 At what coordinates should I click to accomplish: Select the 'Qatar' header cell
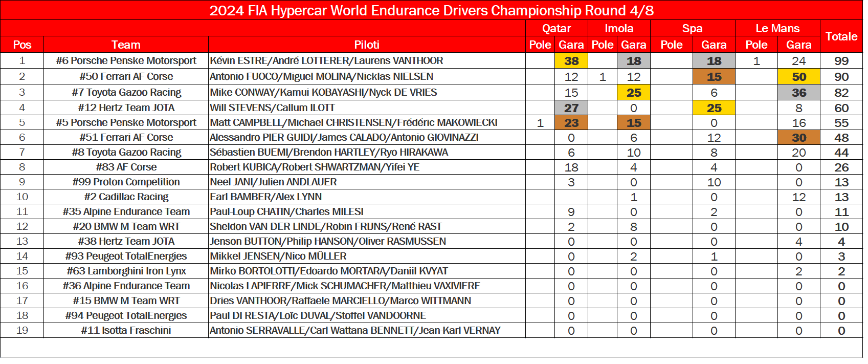pyautogui.click(x=556, y=29)
